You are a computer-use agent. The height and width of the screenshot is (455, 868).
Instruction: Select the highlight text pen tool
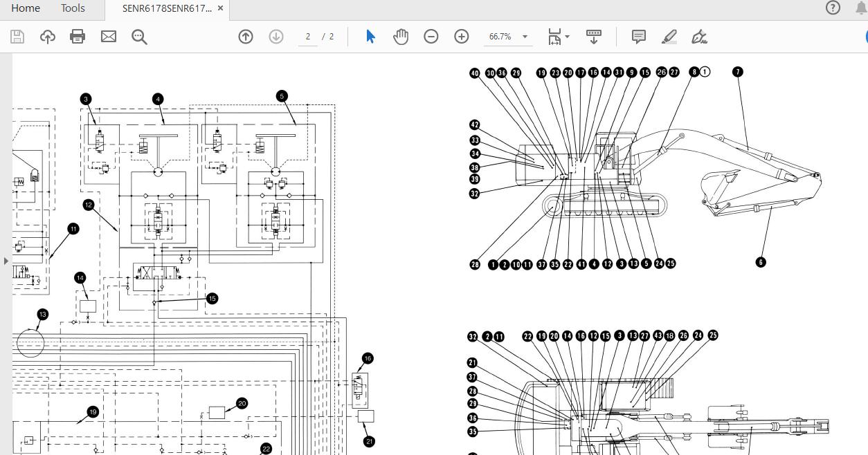pos(669,37)
